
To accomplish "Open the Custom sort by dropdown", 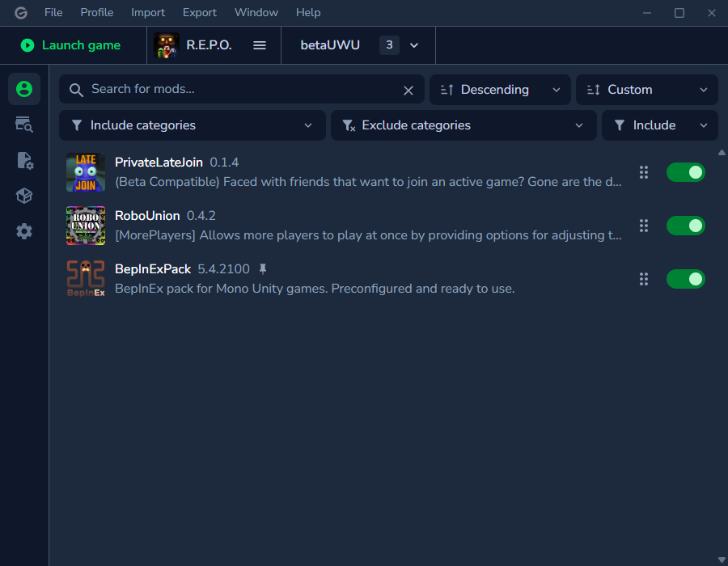I will point(647,90).
